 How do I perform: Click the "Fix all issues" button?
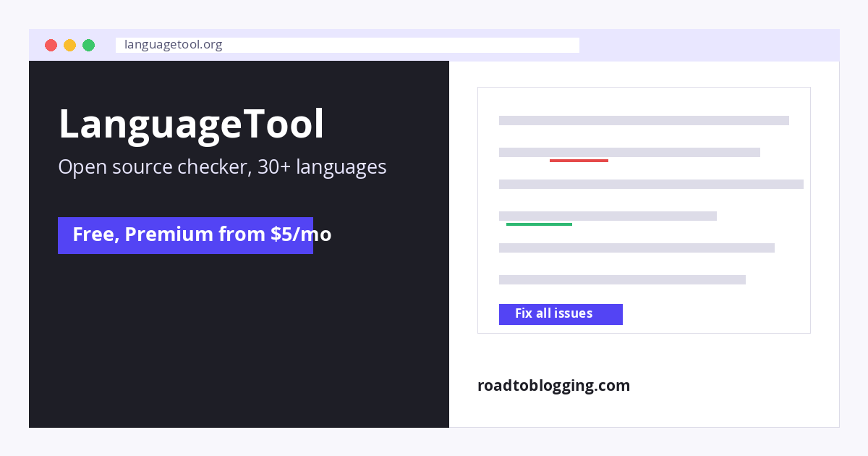[561, 314]
